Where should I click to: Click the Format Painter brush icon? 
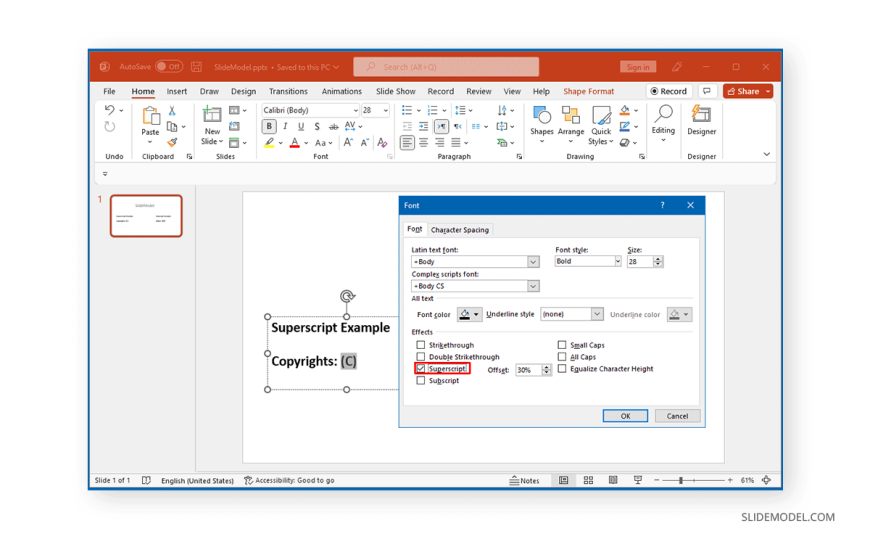coord(172,143)
